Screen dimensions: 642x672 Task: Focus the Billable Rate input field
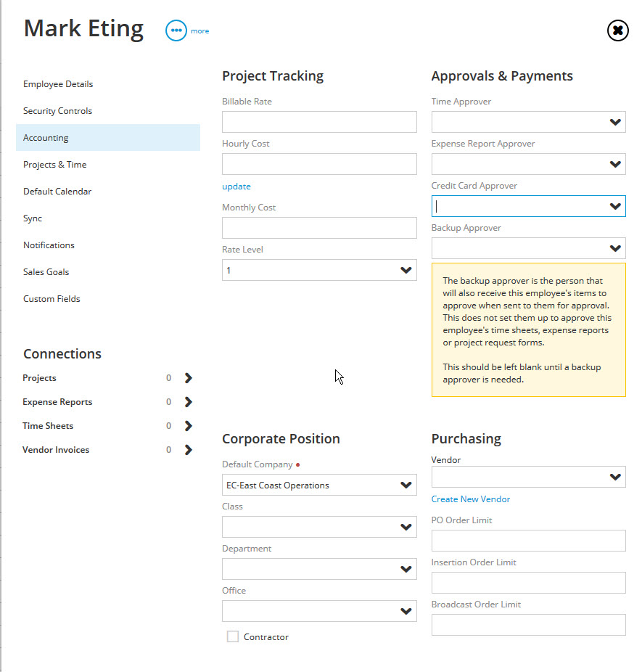(x=319, y=122)
